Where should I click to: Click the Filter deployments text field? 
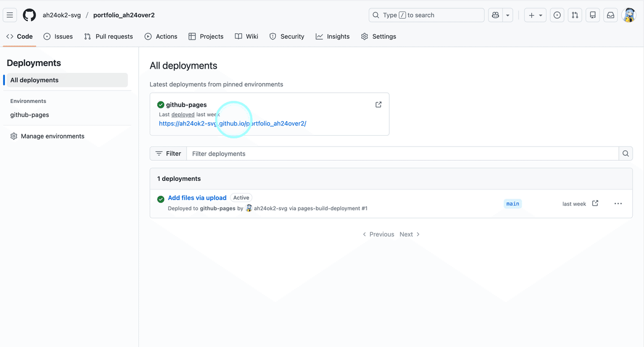pos(402,153)
